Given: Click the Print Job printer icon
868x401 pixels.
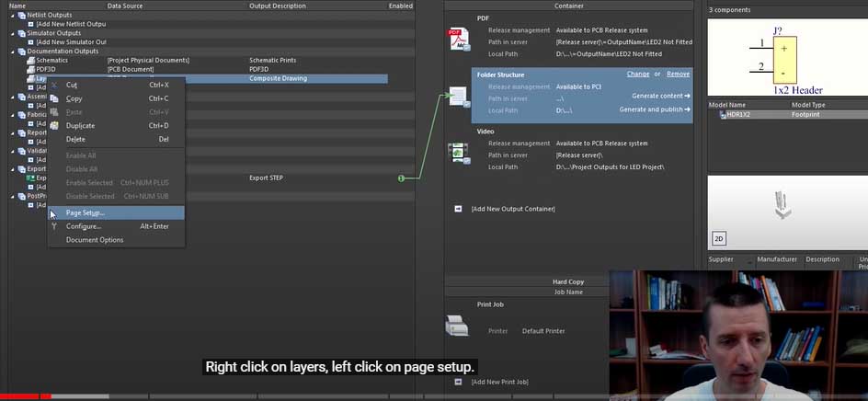Looking at the screenshot, I should [457, 324].
